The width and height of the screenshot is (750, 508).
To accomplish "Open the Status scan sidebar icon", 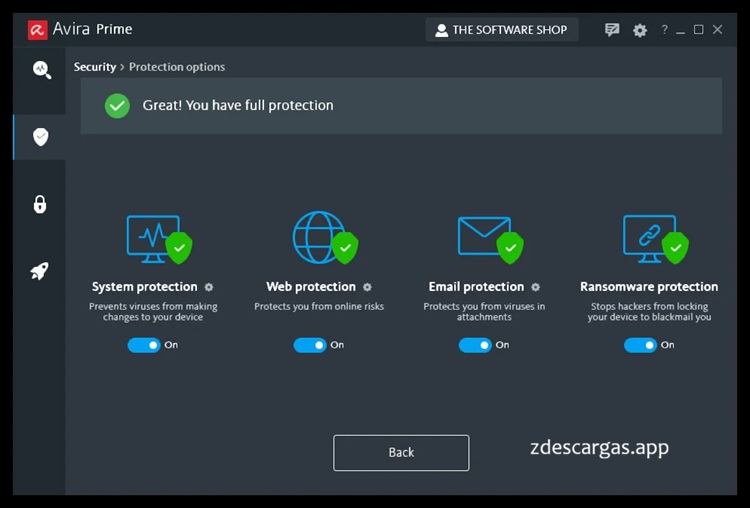I will [x=42, y=70].
